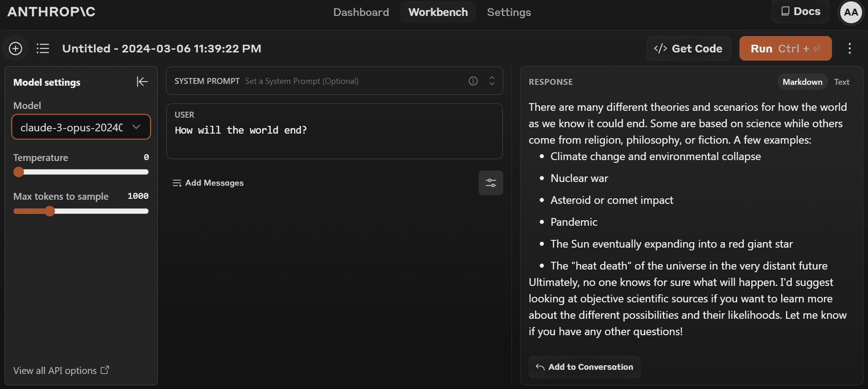
Task: Click the Temperature slider handle
Action: (19, 172)
